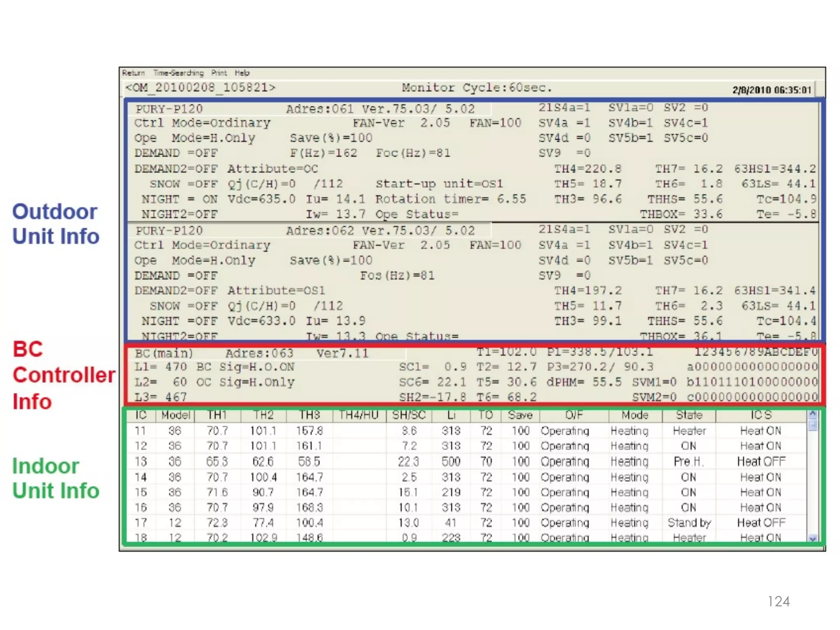Viewport: 840px width, 630px height.
Task: Click the OM_20100208_105821 file name field
Action: click(x=201, y=88)
